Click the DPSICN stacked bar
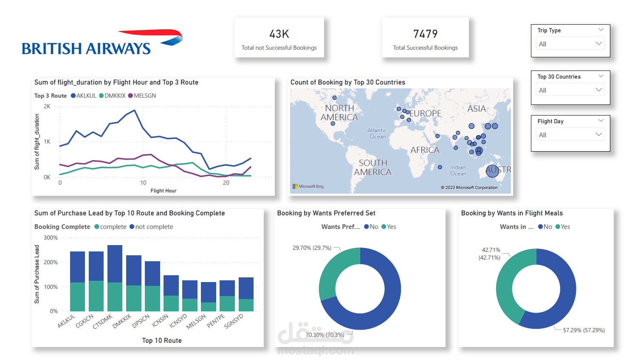Viewport: 632px width, 364px height. [x=152, y=286]
